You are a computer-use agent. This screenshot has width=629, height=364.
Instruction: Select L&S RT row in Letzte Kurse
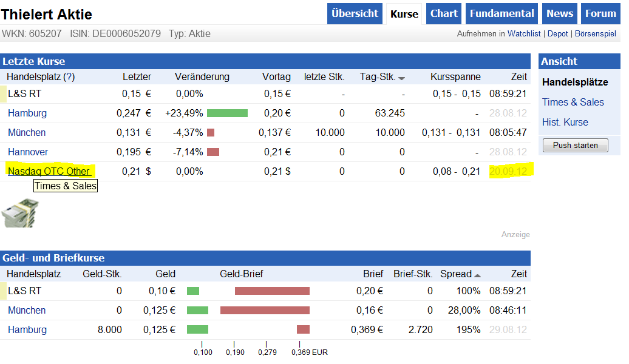[265, 94]
